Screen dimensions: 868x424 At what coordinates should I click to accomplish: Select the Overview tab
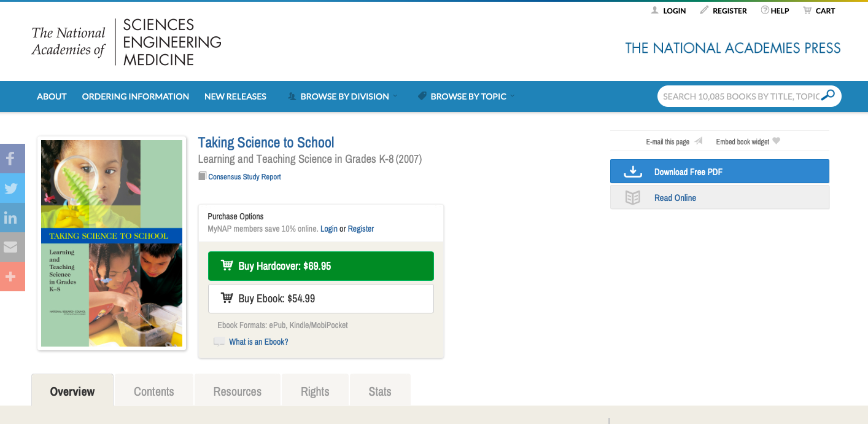pyautogui.click(x=72, y=390)
